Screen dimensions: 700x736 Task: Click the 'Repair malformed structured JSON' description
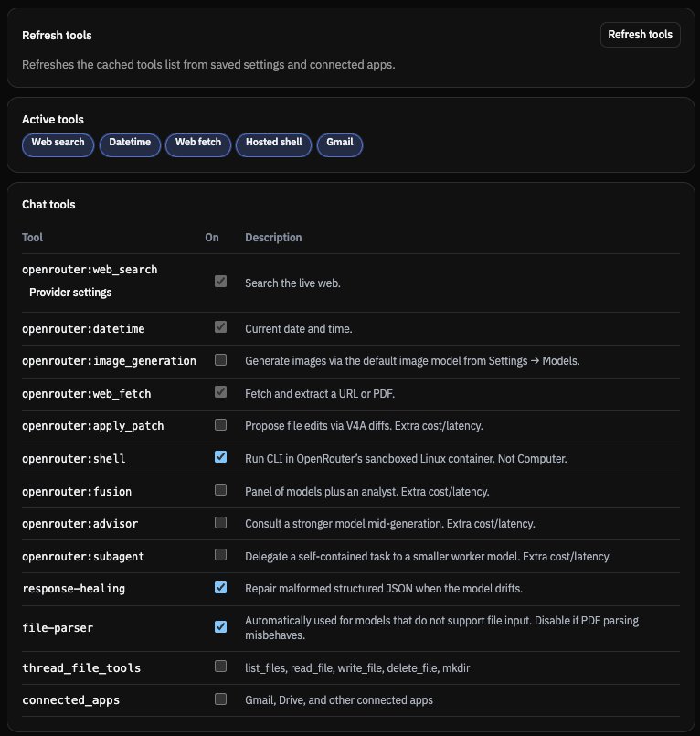click(384, 589)
